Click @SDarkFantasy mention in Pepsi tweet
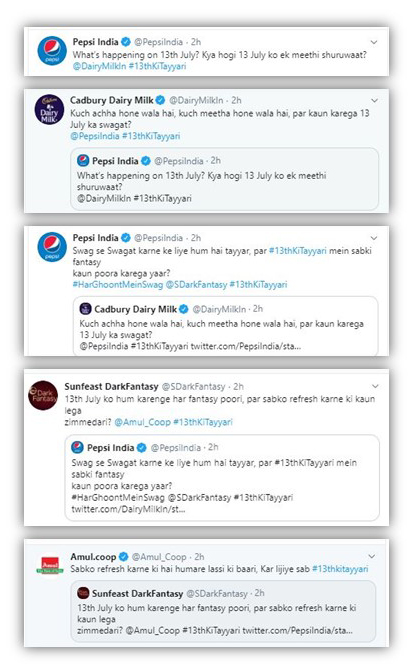Screen dimensions: 416x665 [x=196, y=285]
